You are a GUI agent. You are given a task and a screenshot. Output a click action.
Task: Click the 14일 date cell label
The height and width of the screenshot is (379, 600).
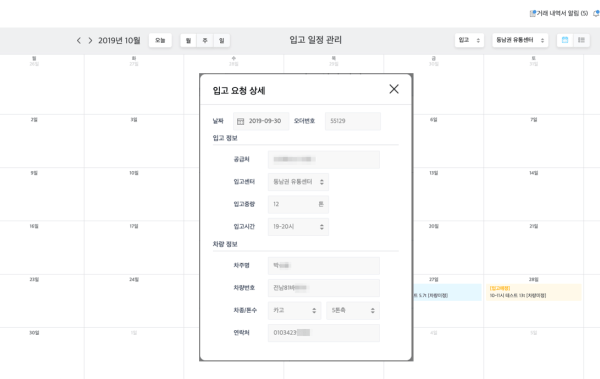click(x=533, y=173)
